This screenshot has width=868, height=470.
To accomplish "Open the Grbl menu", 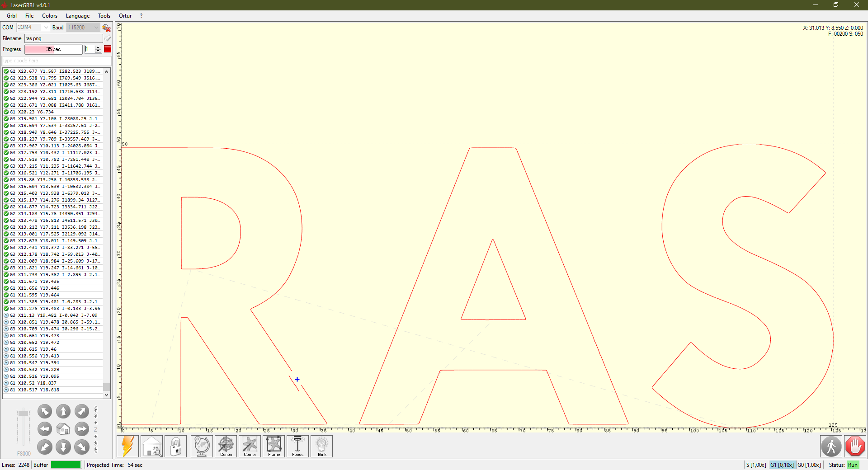I will click(11, 15).
